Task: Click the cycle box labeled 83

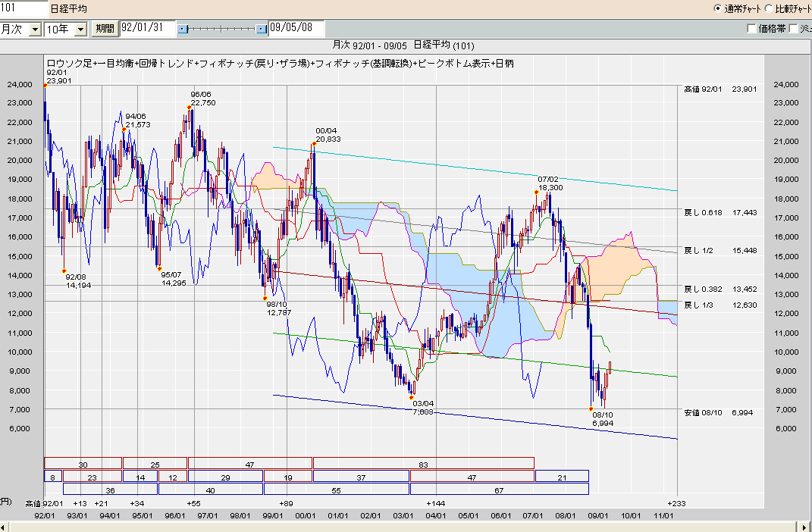Action: [x=424, y=463]
